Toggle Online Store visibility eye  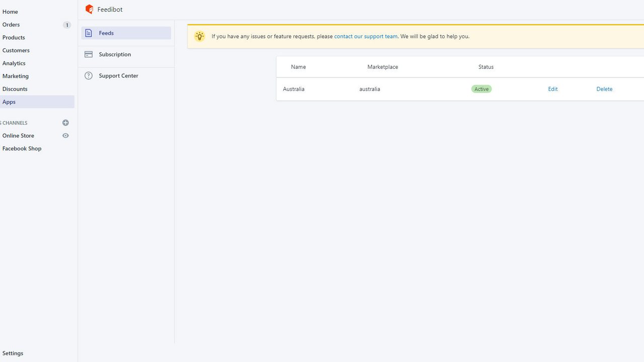point(65,135)
